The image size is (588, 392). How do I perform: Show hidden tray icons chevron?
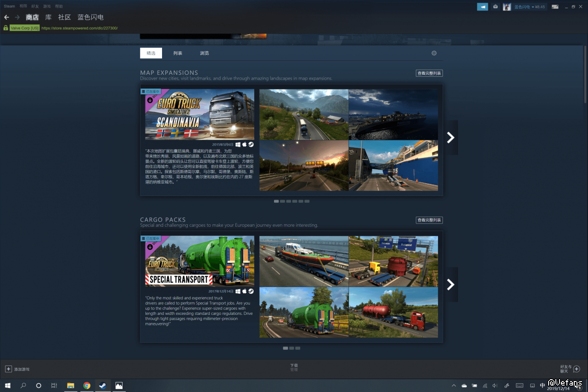(x=454, y=386)
